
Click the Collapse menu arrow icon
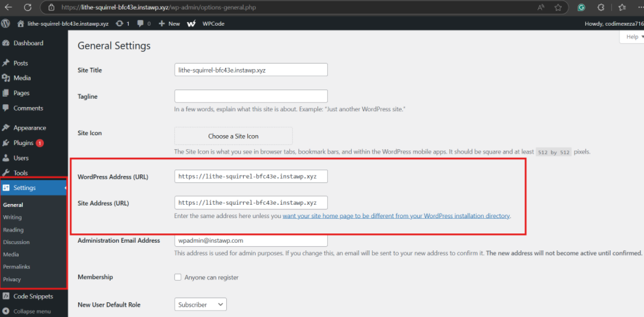click(6, 311)
